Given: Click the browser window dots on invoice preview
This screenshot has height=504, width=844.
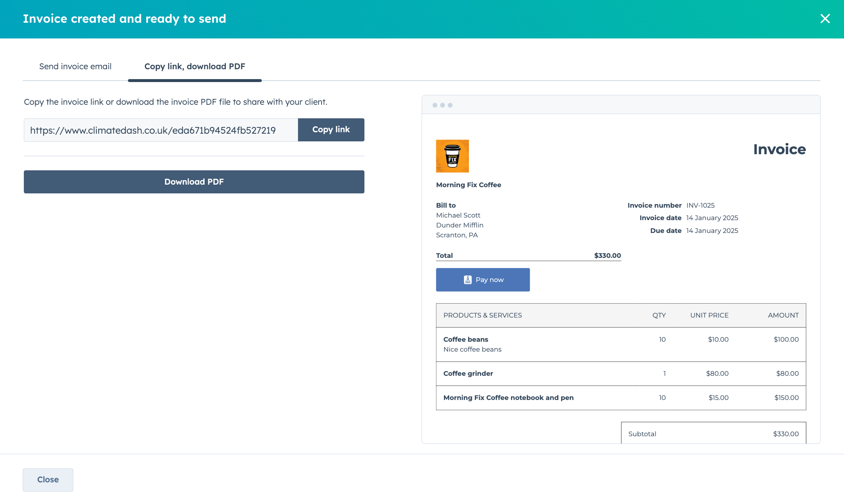Looking at the screenshot, I should coord(443,105).
